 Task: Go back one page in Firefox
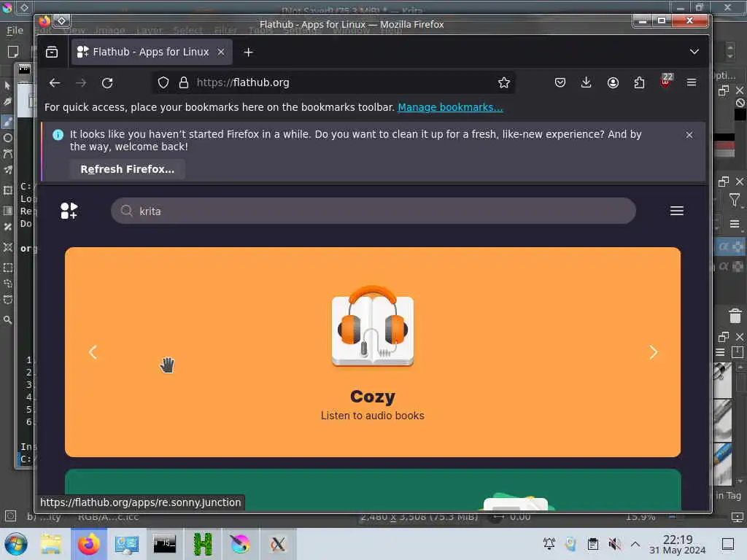click(55, 83)
